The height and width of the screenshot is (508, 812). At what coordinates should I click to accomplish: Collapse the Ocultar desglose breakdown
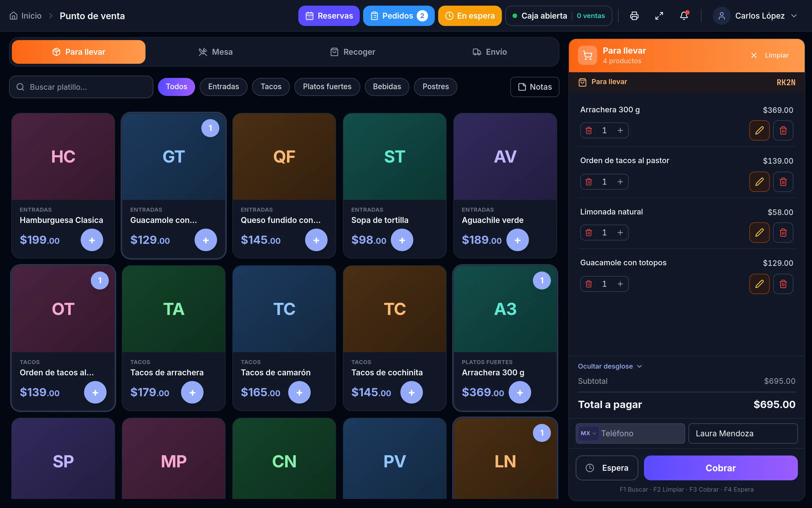610,366
